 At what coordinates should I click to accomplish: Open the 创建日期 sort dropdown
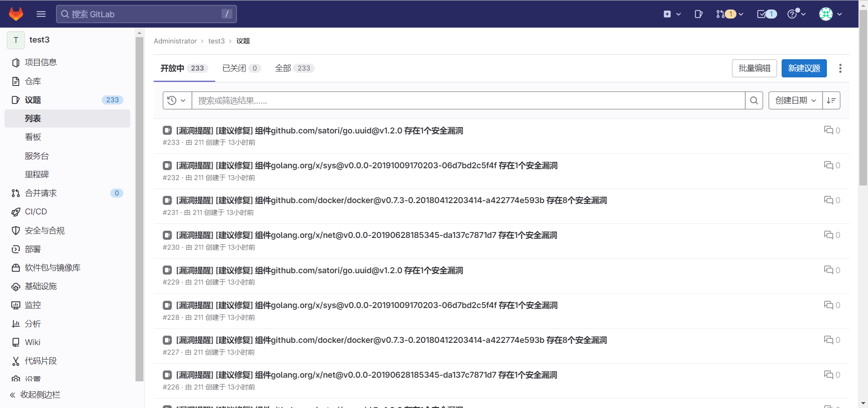click(x=795, y=100)
